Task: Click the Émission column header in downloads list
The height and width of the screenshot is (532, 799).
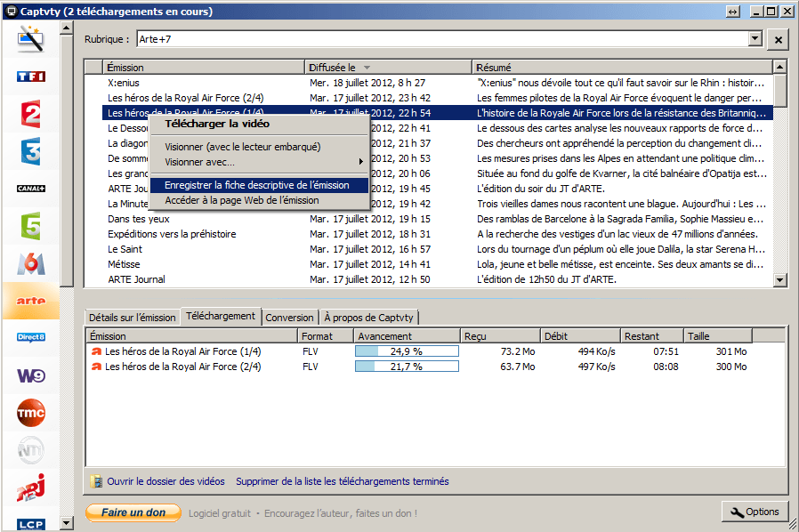Action: point(191,336)
